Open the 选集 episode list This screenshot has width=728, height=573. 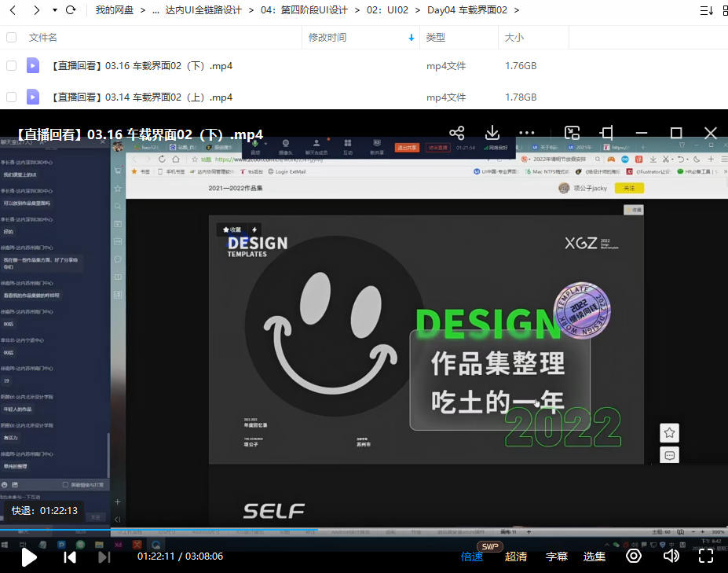point(594,556)
